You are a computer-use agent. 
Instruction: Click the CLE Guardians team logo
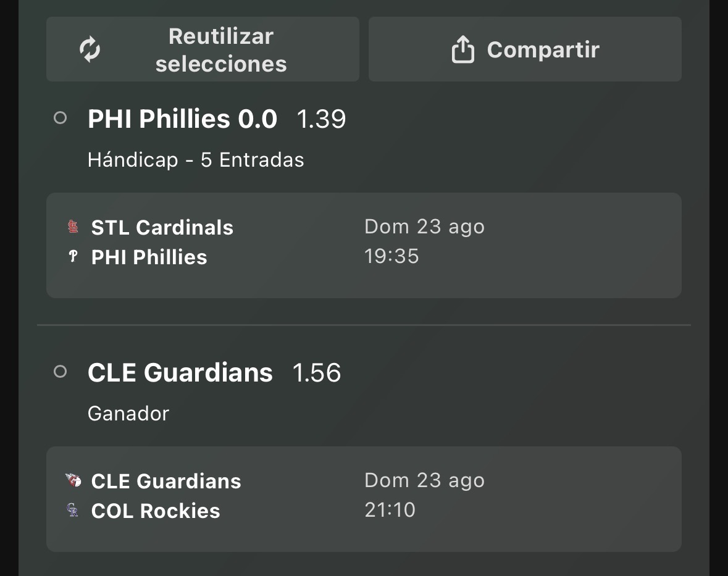73,480
